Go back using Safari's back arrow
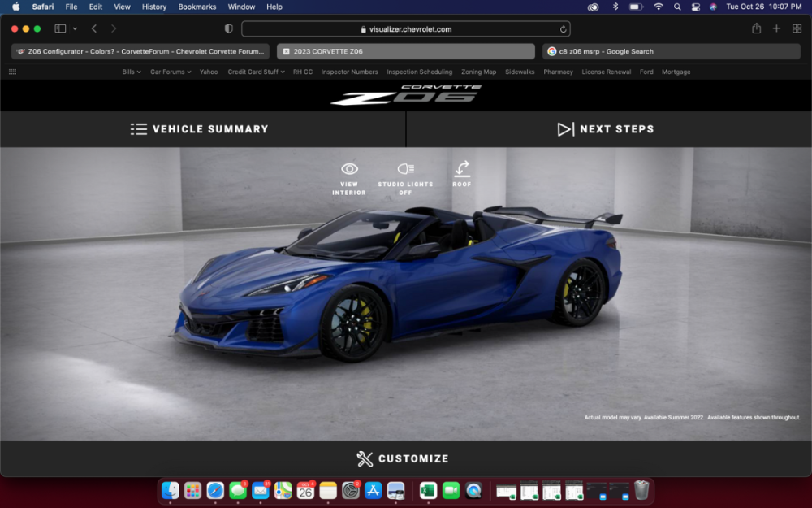812x508 pixels. pos(94,28)
